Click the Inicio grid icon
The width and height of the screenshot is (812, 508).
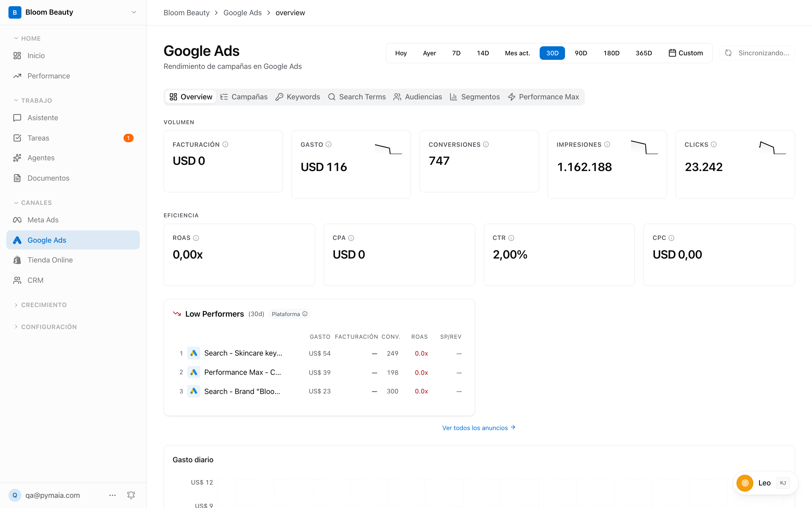click(x=17, y=55)
